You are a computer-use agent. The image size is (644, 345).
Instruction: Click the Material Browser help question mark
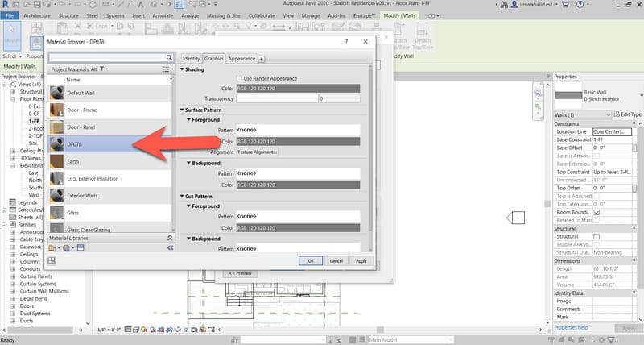click(x=346, y=42)
